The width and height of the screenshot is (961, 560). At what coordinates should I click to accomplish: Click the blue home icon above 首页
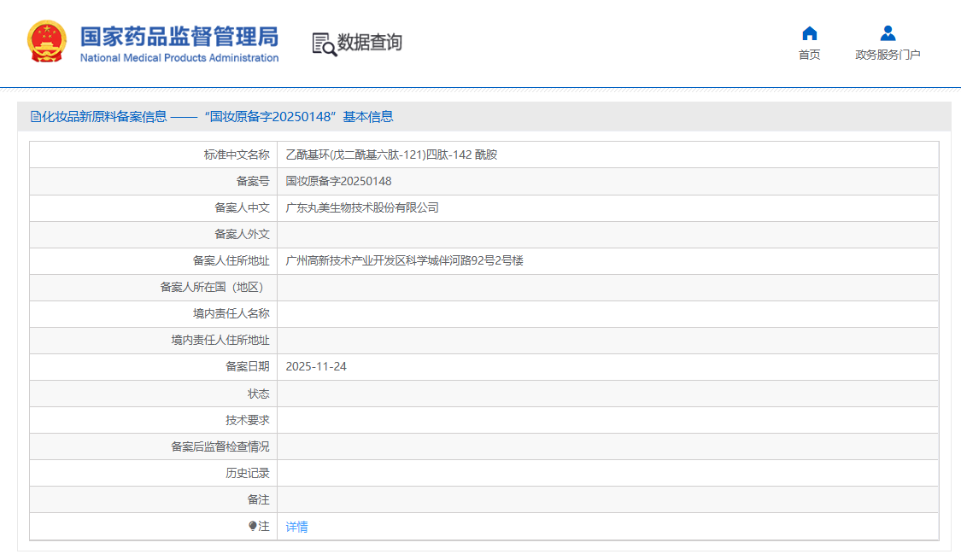pos(809,34)
